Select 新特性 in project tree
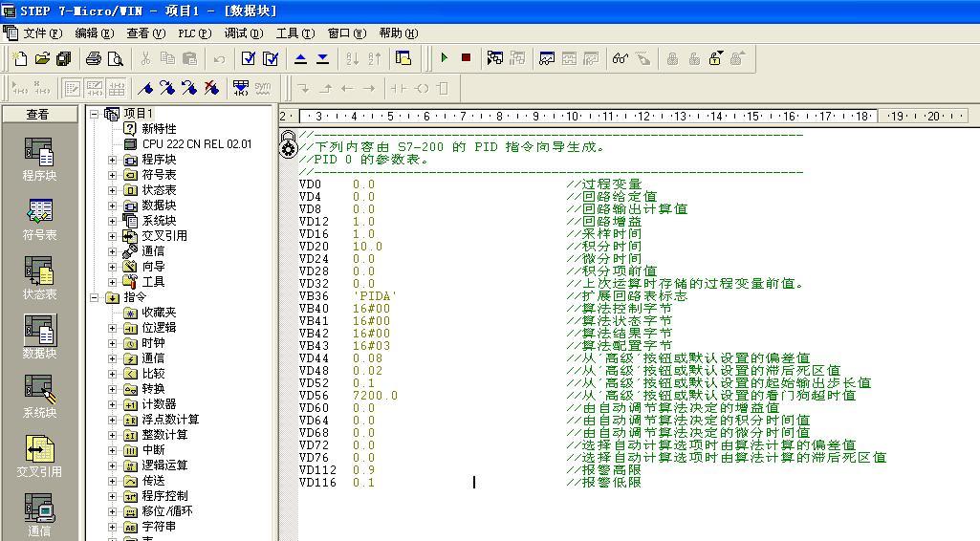The width and height of the screenshot is (980, 541). (159, 129)
